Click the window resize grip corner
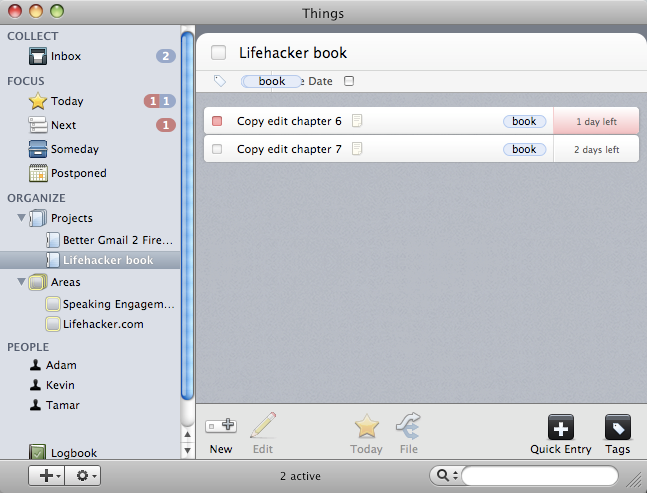This screenshot has width=647, height=493. 633,480
